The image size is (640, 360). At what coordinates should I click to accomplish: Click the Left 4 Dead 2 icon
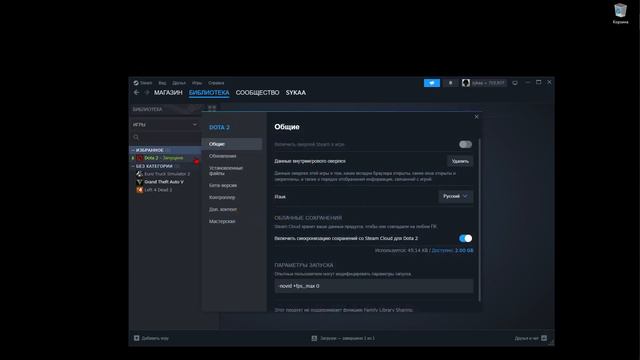pos(140,190)
